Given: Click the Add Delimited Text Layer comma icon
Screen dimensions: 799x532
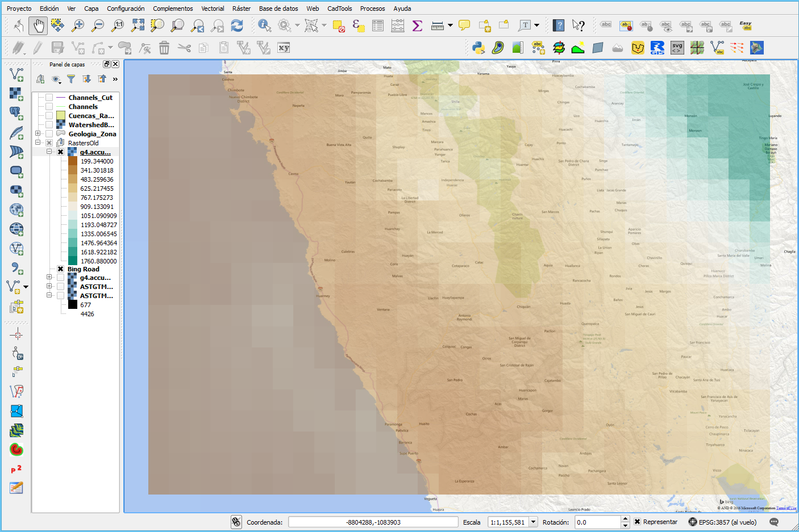Looking at the screenshot, I should (16, 267).
